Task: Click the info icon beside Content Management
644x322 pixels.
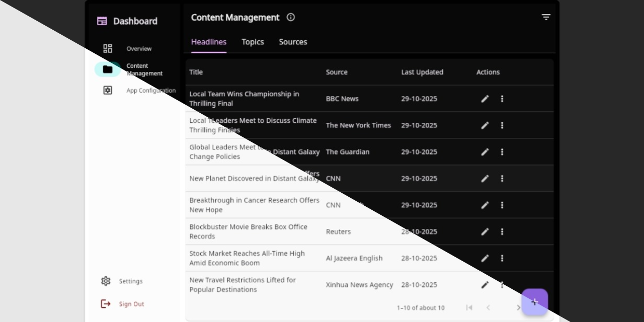Action: coord(291,17)
